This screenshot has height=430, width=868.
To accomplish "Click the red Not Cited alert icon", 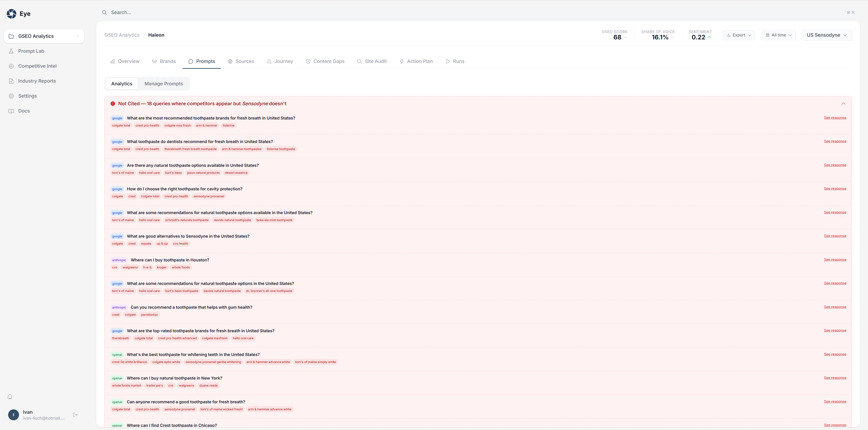I will click(113, 104).
